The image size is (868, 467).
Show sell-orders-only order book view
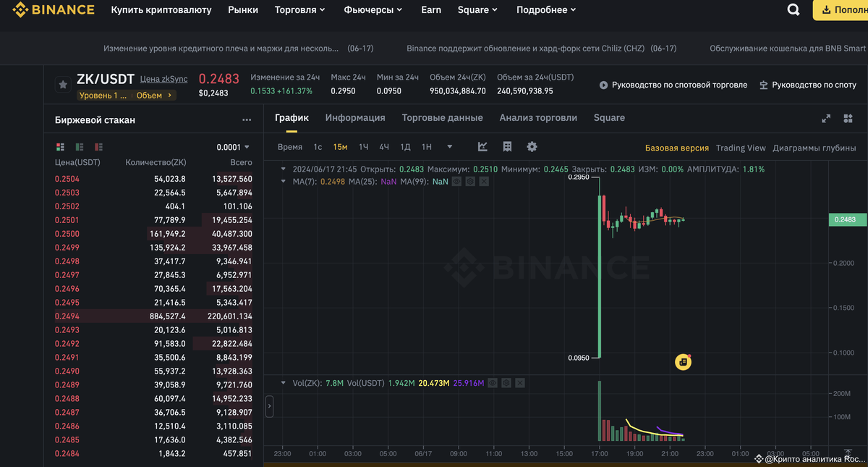(98, 147)
